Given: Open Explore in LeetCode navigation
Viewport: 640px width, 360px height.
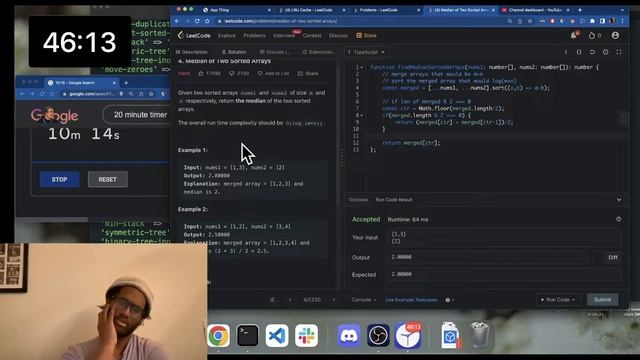Looking at the screenshot, I should click(227, 36).
